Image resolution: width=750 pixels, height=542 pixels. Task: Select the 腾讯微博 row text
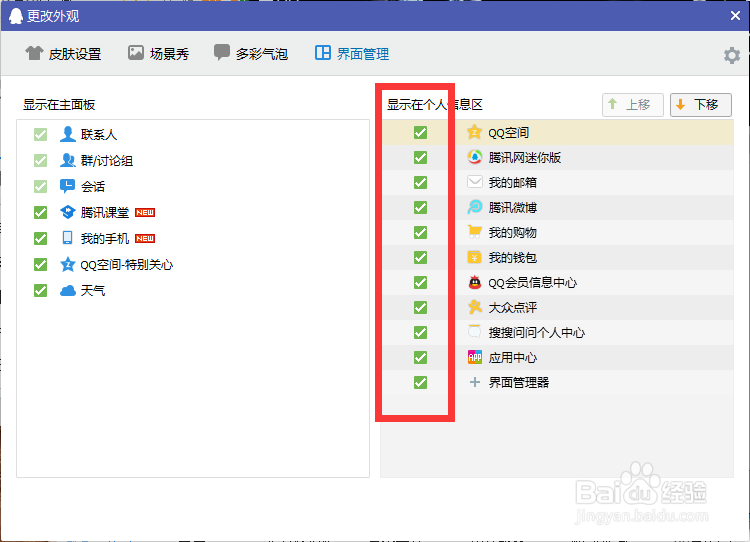[512, 208]
